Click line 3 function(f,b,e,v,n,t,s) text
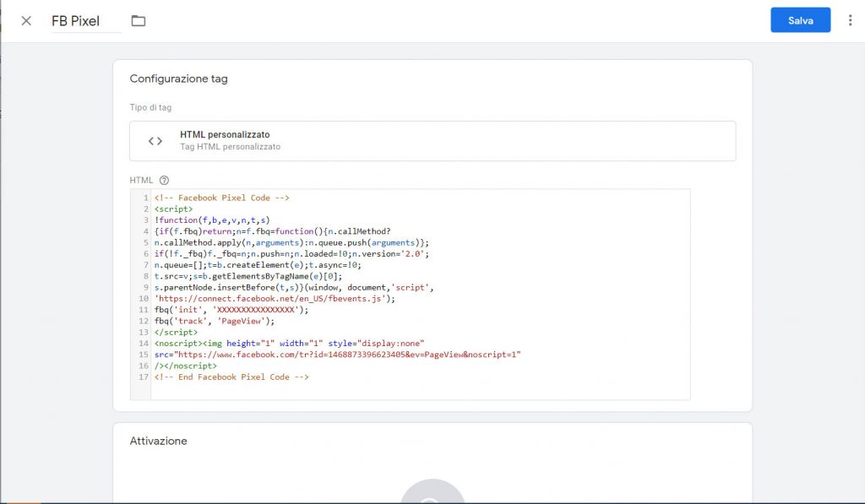 pyautogui.click(x=212, y=220)
